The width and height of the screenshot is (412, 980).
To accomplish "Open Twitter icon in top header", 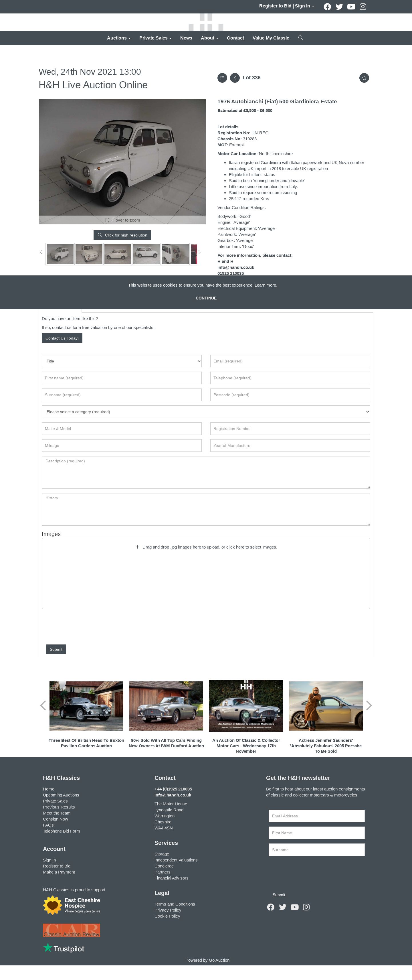I will point(339,7).
